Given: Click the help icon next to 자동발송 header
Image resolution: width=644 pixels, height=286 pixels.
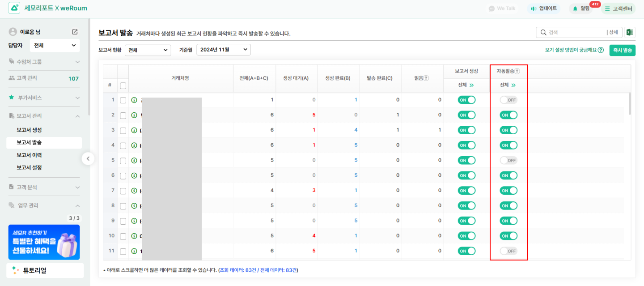Looking at the screenshot, I should tap(517, 71).
